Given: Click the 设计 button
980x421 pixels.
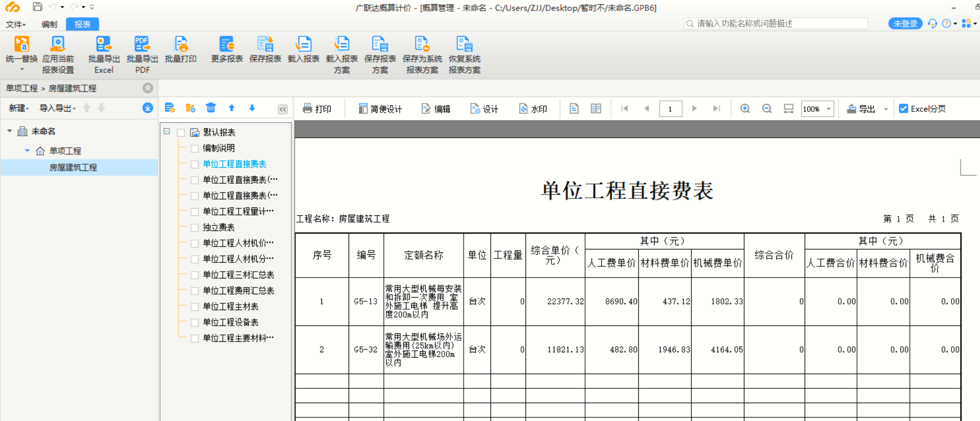Looking at the screenshot, I should tap(484, 109).
